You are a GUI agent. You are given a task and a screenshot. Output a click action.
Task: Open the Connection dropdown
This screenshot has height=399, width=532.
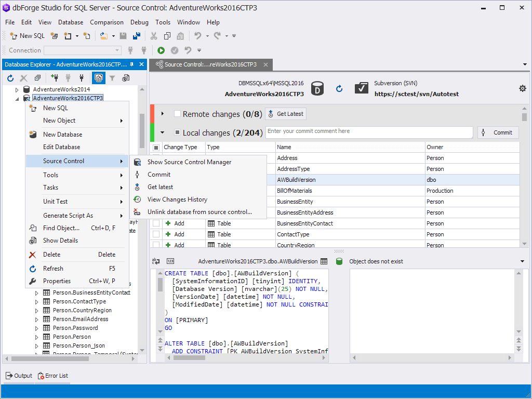coord(83,50)
